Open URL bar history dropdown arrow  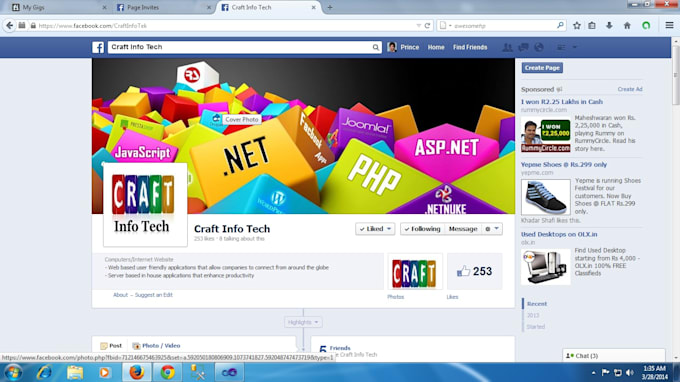(418, 26)
